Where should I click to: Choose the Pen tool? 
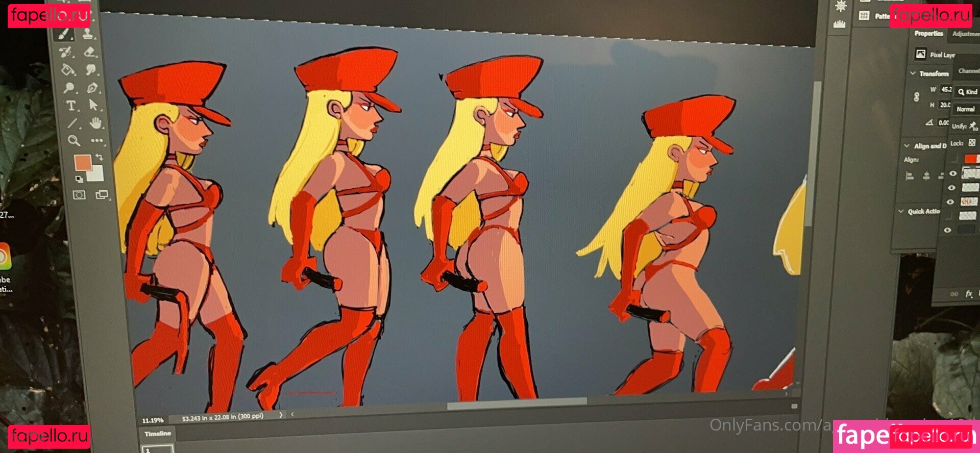92,88
